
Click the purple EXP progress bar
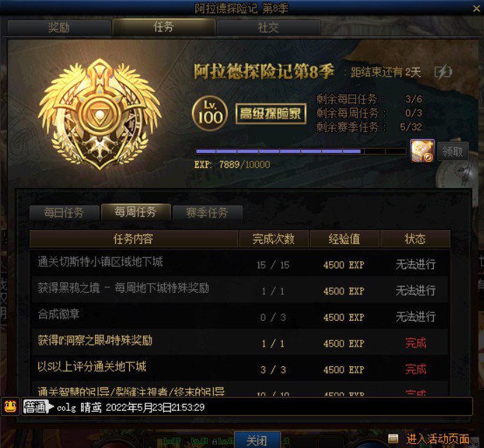300,151
